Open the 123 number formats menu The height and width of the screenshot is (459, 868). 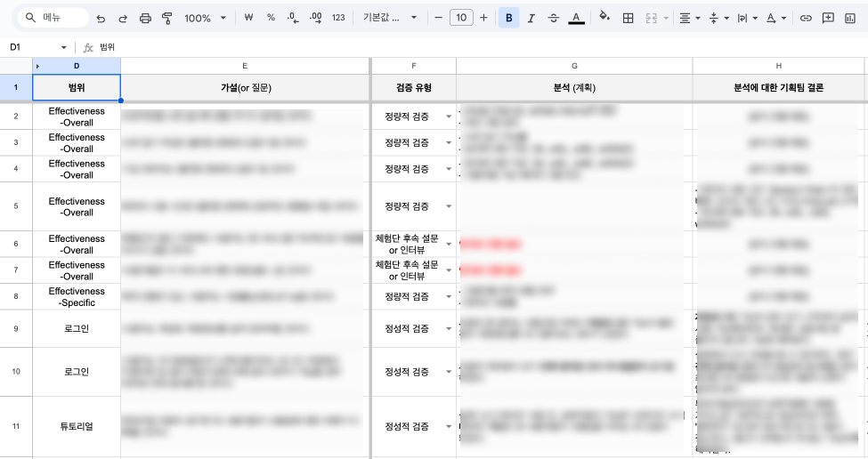(x=338, y=18)
